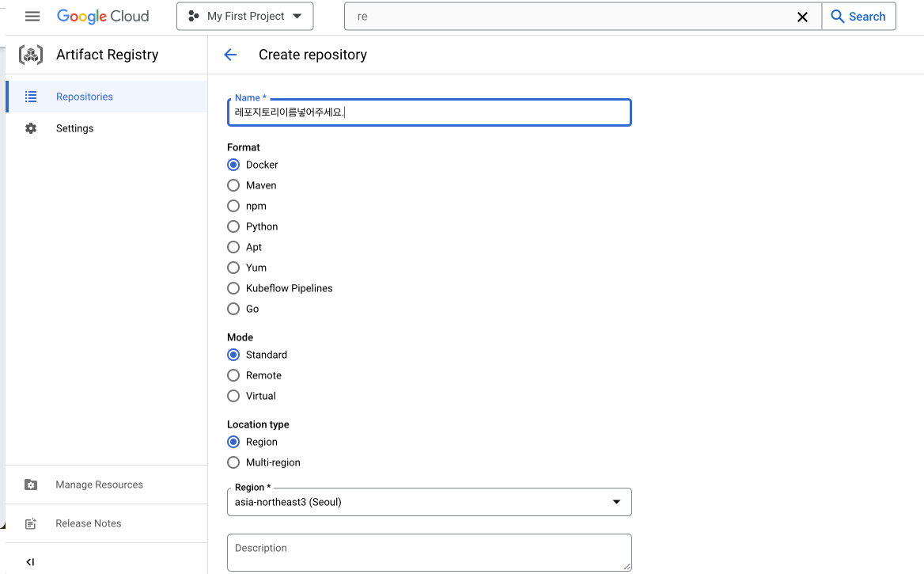The height and width of the screenshot is (574, 924).
Task: Expand the Region dropdown list
Action: pos(616,502)
